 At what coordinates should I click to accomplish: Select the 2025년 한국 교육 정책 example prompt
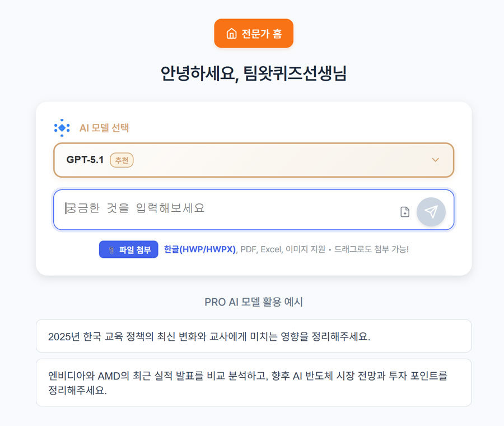(x=253, y=336)
